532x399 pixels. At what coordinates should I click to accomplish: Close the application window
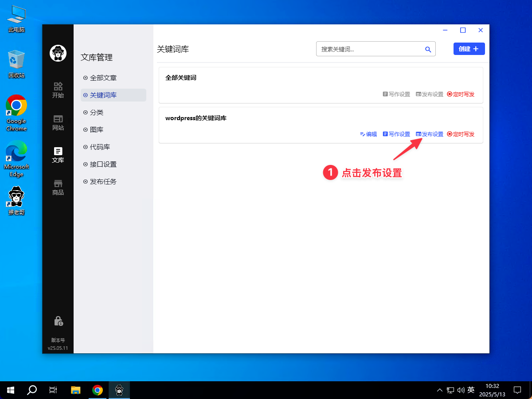tap(481, 30)
